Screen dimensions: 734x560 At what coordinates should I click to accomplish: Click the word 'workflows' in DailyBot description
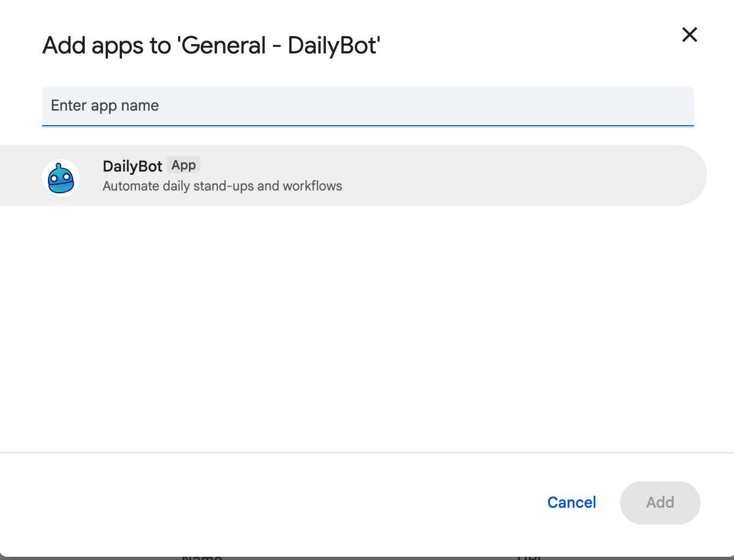pyautogui.click(x=312, y=186)
